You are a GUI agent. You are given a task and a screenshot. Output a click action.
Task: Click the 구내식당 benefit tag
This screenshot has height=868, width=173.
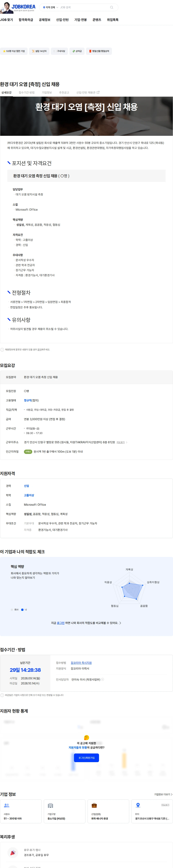(59, 51)
